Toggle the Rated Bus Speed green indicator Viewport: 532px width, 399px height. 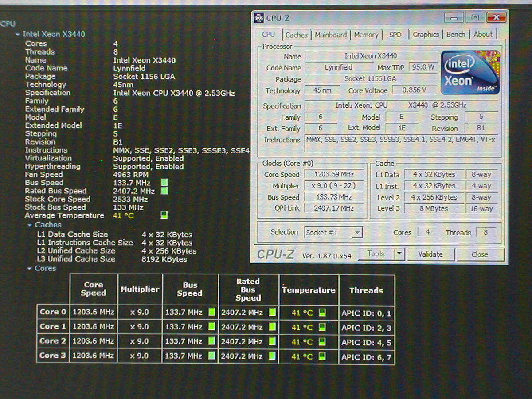[164, 191]
